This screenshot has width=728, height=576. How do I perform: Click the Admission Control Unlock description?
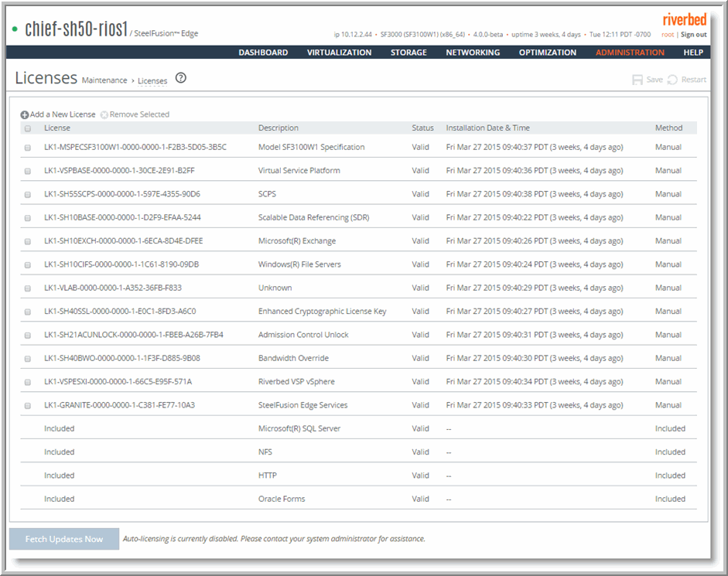[x=303, y=335]
